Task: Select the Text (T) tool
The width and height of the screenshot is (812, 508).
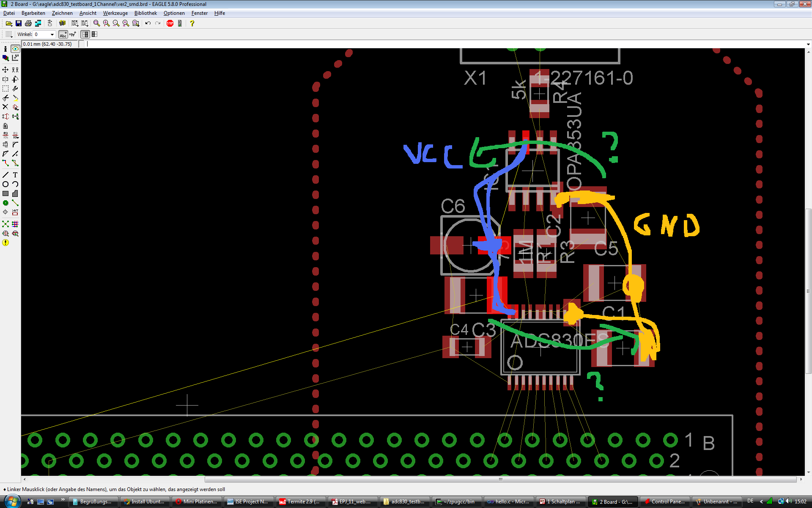Action: (x=15, y=175)
